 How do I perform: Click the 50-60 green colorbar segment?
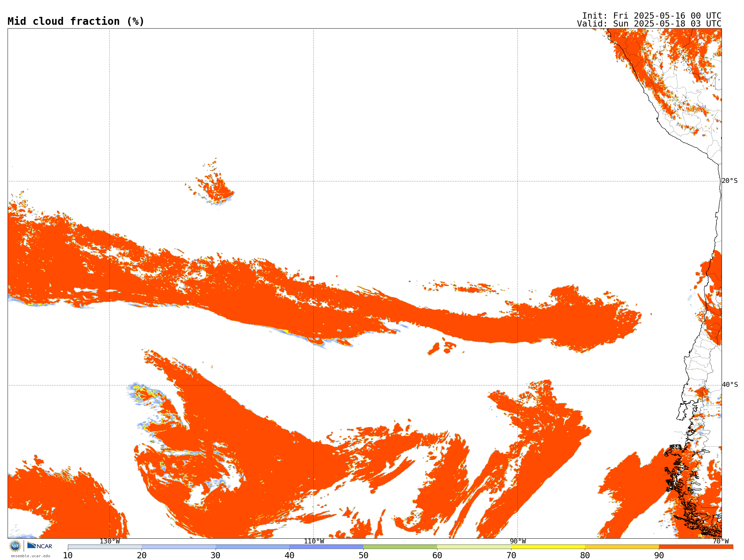(400, 547)
